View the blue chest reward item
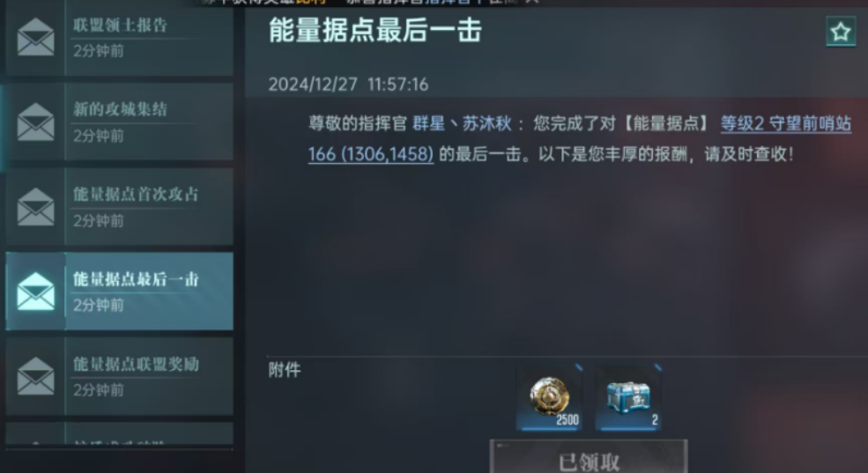Screen dimensions: 868x473 pos(629,398)
